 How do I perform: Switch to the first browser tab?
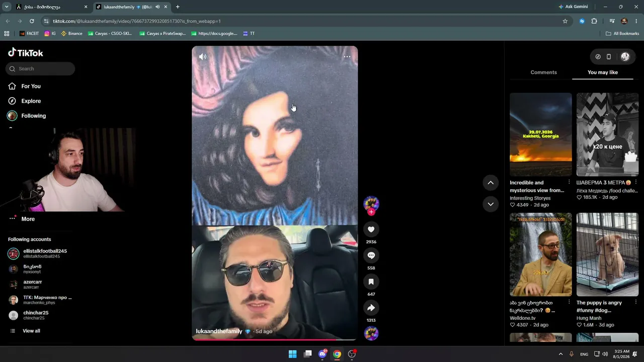50,7
